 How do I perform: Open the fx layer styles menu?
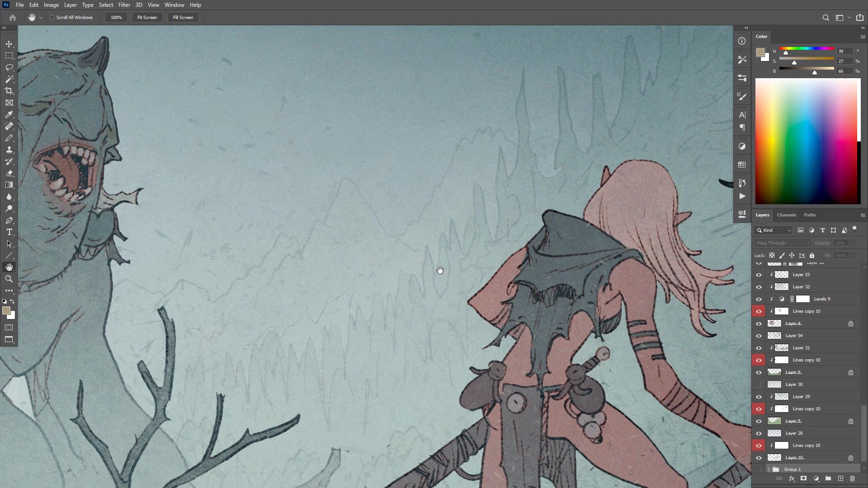coord(792,479)
